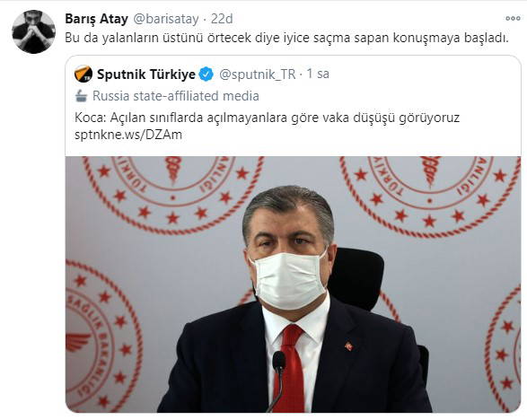
Task: Click the state-affiliated podium icon
Action: pos(81,96)
